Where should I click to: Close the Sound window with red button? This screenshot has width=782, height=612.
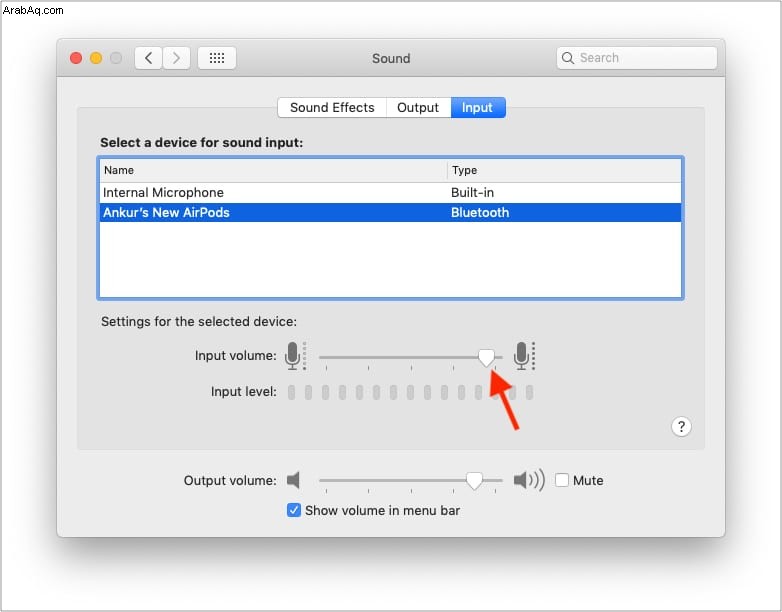(76, 58)
